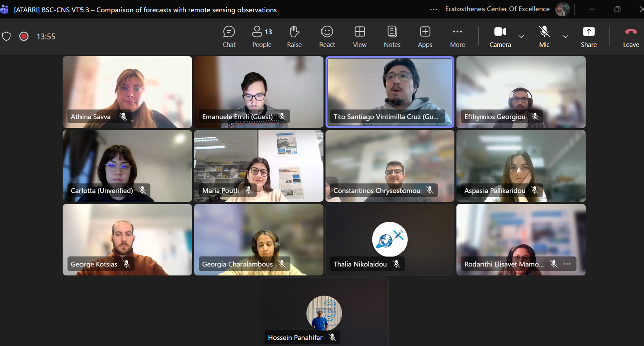644x346 pixels.
Task: Click the shield meeting security icon
Action: tap(7, 36)
